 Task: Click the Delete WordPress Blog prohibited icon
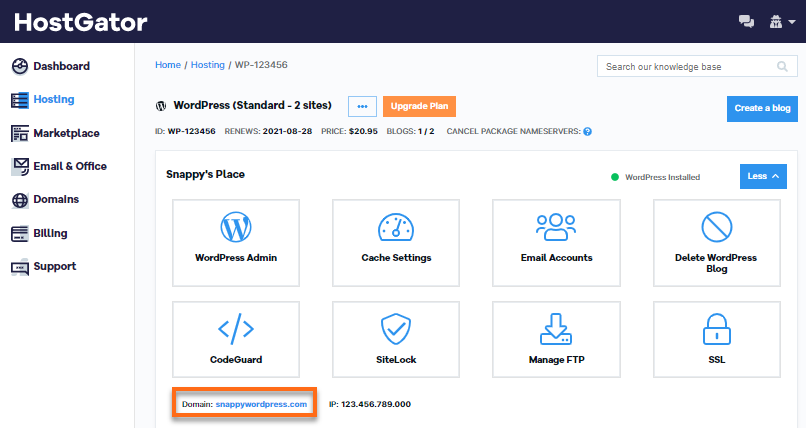717,227
